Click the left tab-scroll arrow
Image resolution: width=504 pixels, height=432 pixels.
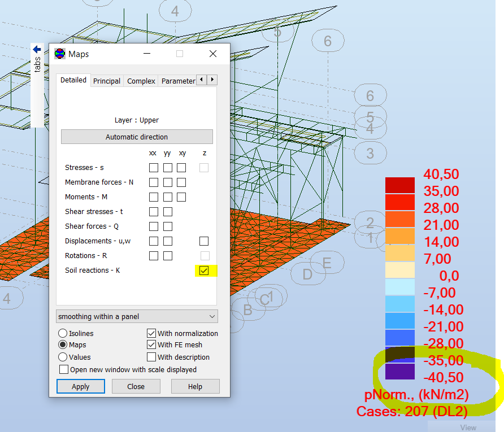click(201, 80)
